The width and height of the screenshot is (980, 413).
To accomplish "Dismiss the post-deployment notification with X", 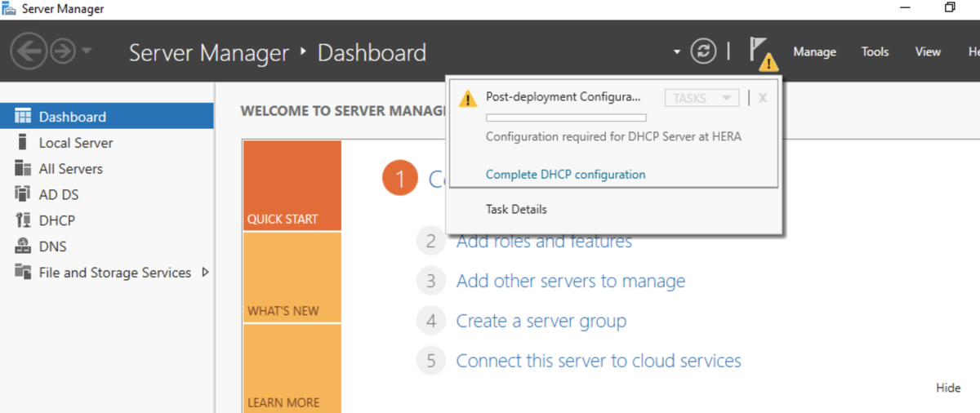I will 763,98.
